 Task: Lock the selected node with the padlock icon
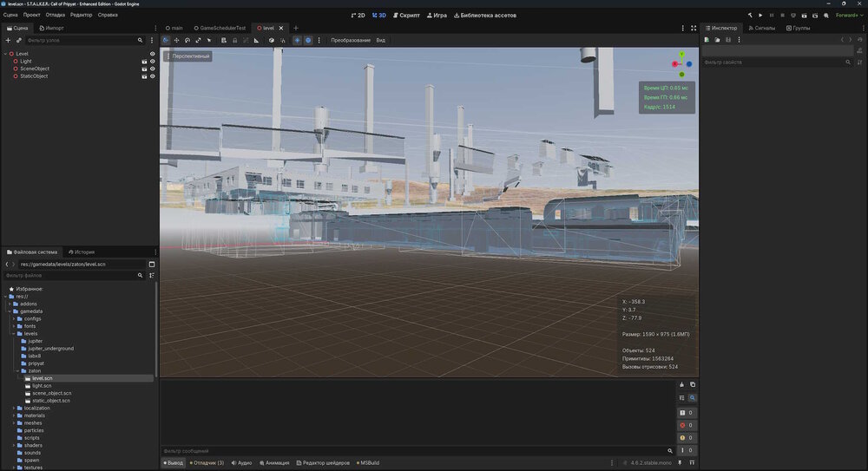234,41
